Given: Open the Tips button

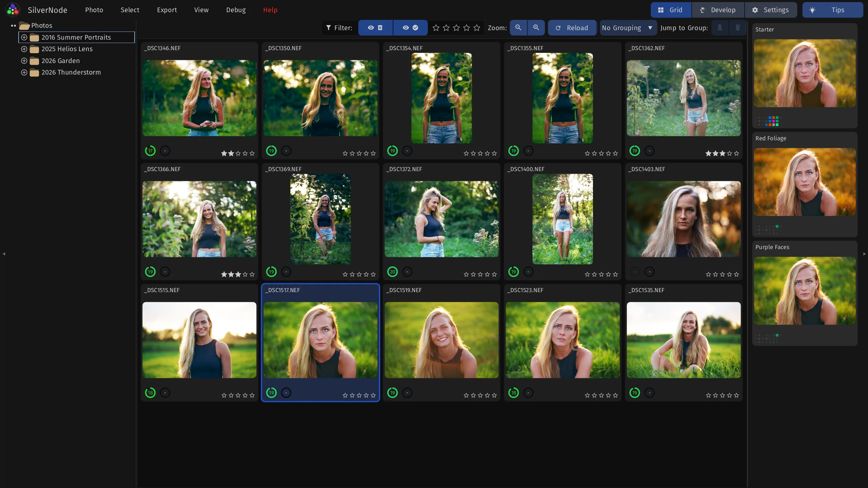Looking at the screenshot, I should (x=832, y=10).
